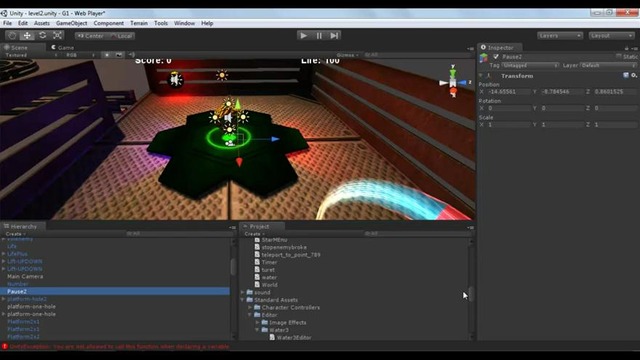Open the Transform component gear menu
The height and width of the screenshot is (360, 640).
[x=633, y=76]
